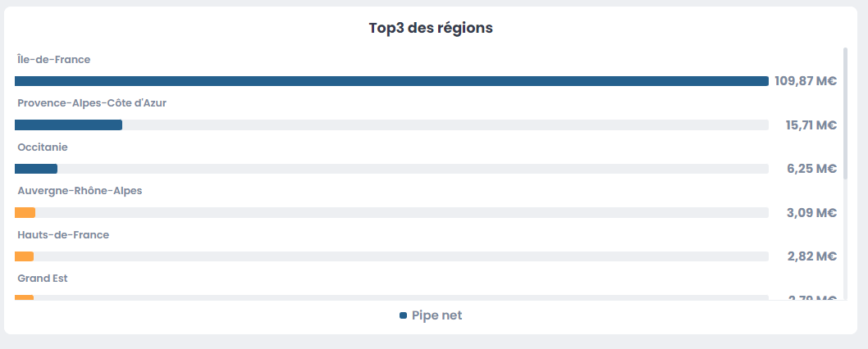
Task: Select the Grand Est region label
Action: [x=43, y=279]
